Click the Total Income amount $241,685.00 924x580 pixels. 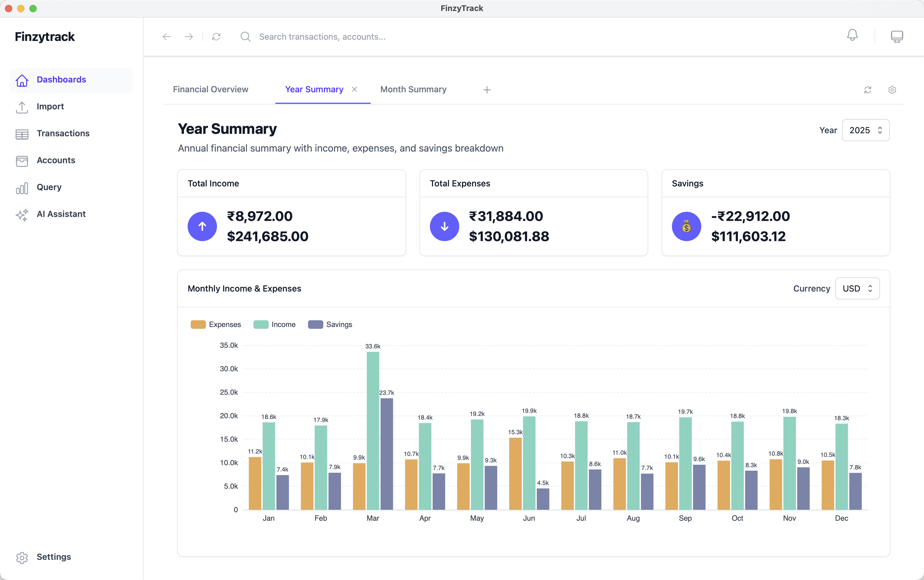click(x=268, y=236)
